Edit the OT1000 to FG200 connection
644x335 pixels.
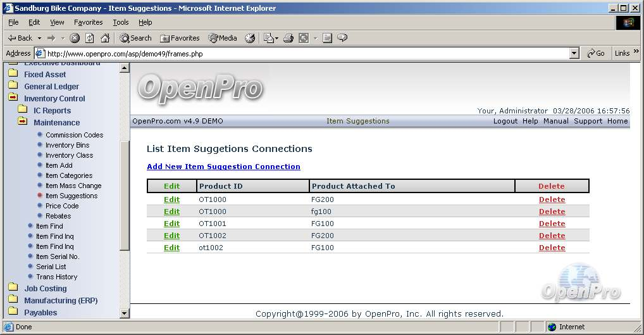pyautogui.click(x=171, y=199)
